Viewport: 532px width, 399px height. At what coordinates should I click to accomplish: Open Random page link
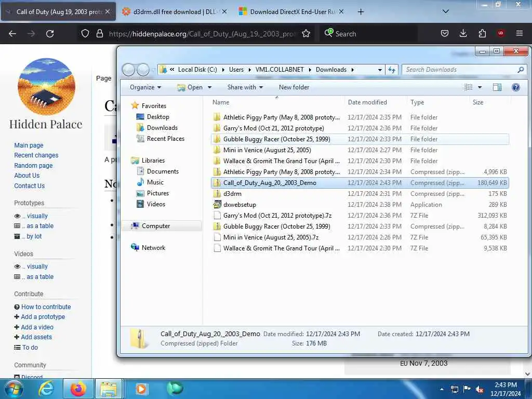(x=33, y=166)
